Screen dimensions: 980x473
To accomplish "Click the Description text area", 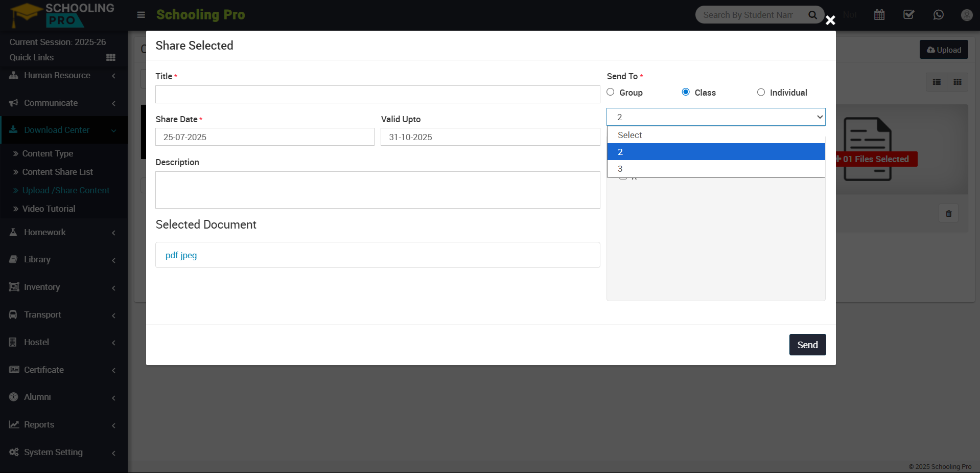I will click(x=378, y=190).
